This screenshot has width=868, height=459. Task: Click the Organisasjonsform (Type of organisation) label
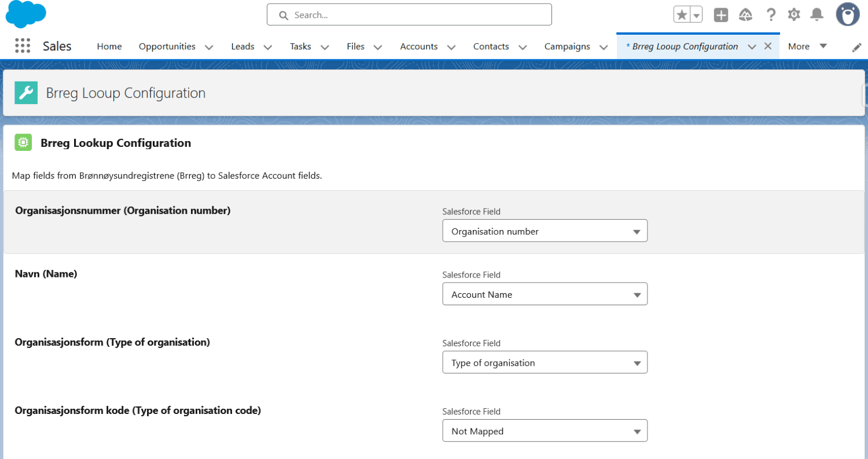point(112,342)
